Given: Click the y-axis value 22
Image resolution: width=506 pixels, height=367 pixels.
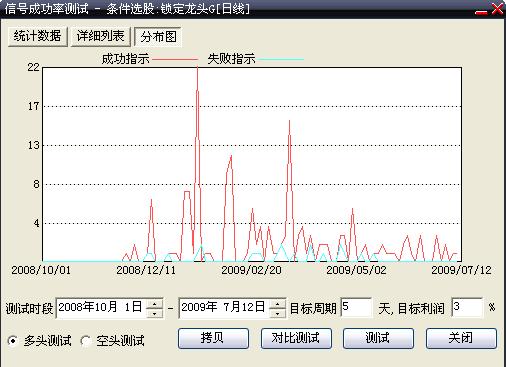Looking at the screenshot, I should [33, 68].
